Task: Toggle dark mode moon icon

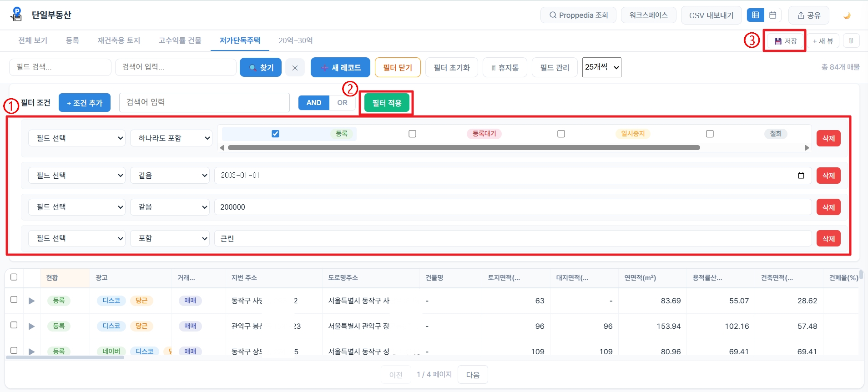Action: click(x=847, y=15)
